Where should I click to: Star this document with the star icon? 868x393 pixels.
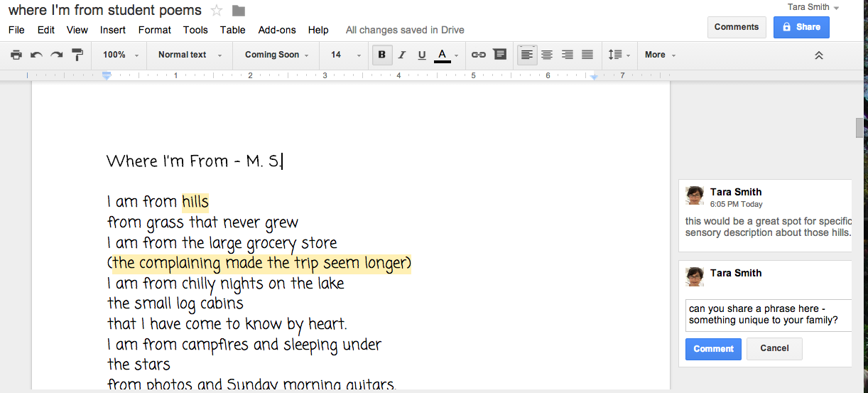pos(217,11)
